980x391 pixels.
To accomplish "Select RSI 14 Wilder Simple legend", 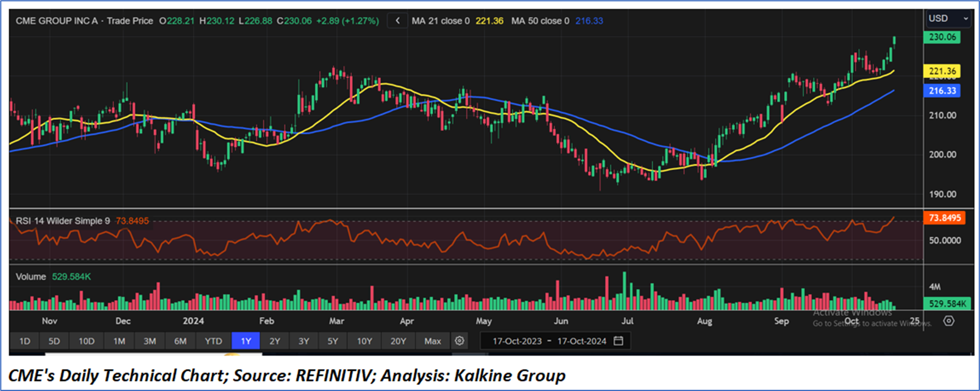I will [63, 221].
